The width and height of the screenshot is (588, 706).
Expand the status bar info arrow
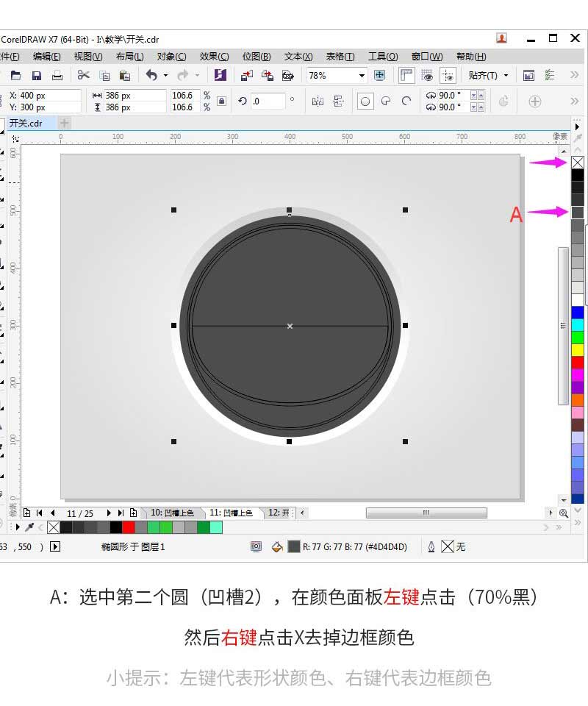(55, 546)
